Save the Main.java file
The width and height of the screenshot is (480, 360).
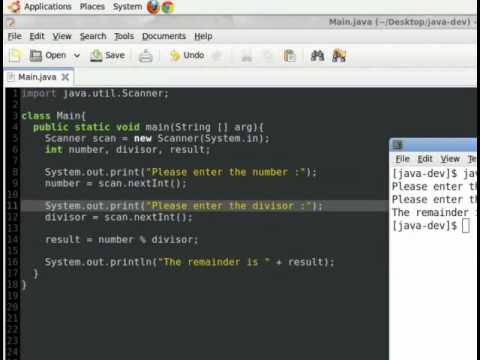pos(107,55)
